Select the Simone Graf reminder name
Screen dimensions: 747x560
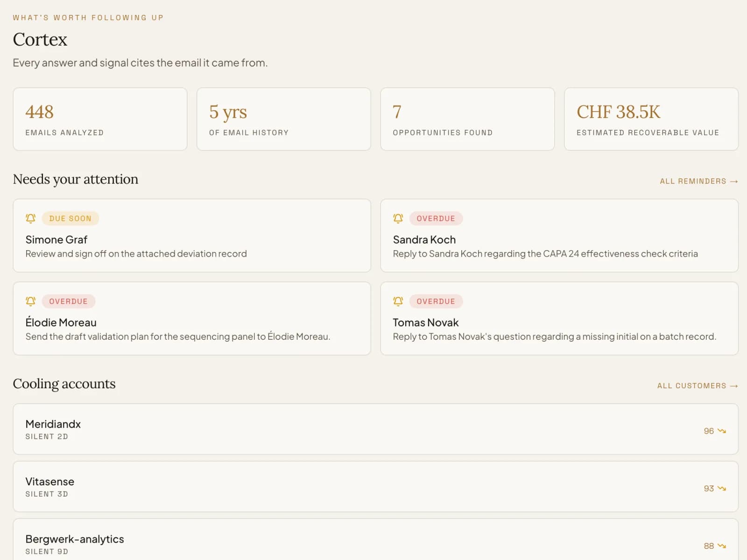click(56, 239)
